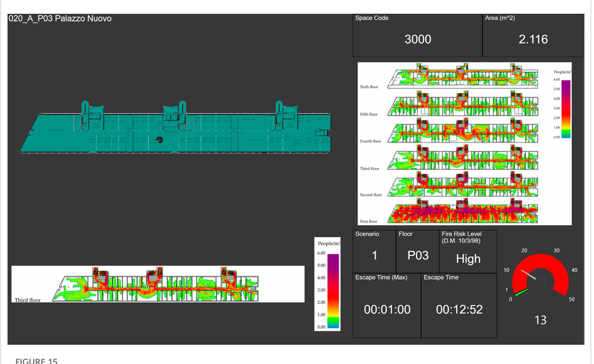The width and height of the screenshot is (594, 364).
Task: Click the 020_A_P03 Palazzo Nuovo title
Action: point(60,18)
